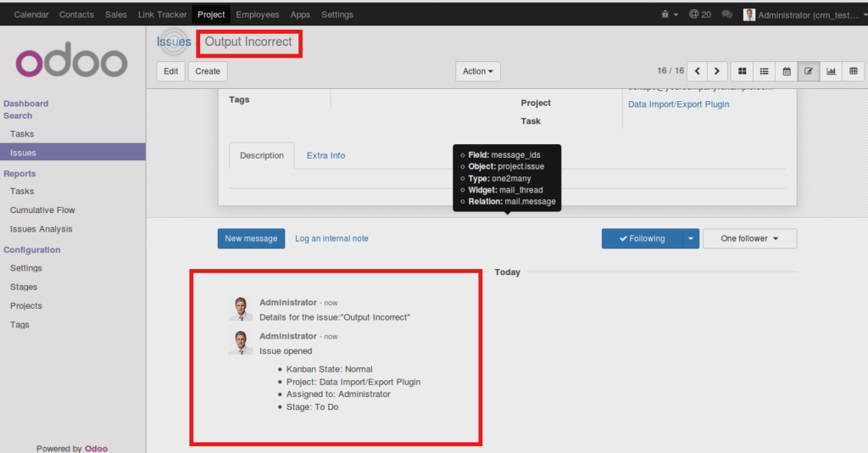Go to previous record arrow
868x453 pixels.
697,71
